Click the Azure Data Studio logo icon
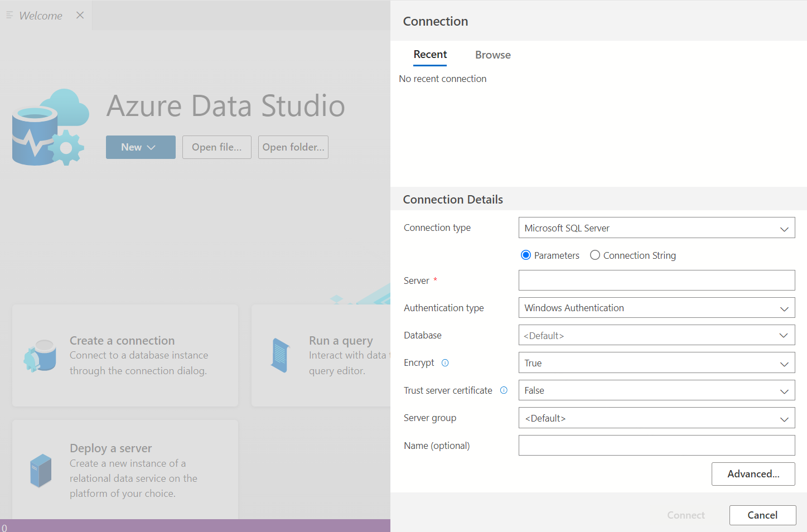The width and height of the screenshot is (807, 532). [x=50, y=127]
